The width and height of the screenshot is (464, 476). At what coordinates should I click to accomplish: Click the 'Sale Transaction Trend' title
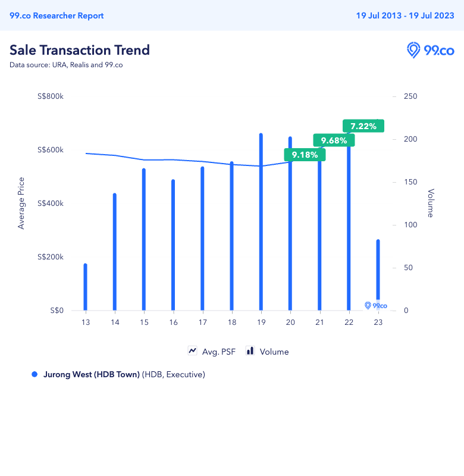[80, 50]
